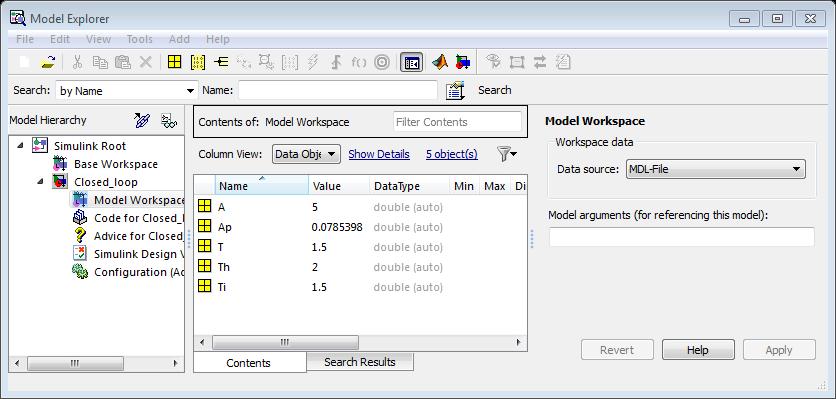The image size is (836, 399).
Task: Open the View menu
Action: coord(98,39)
